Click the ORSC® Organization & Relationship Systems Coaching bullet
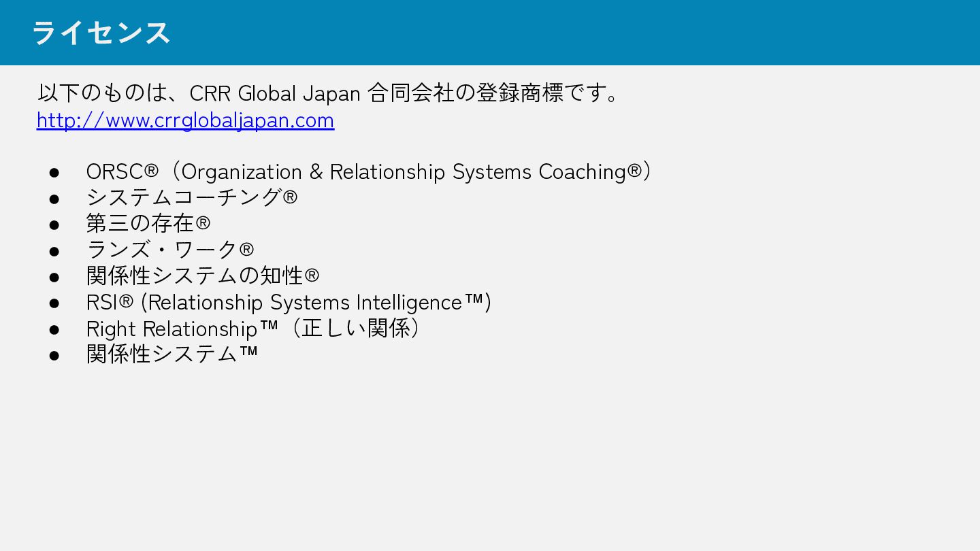 click(x=371, y=171)
